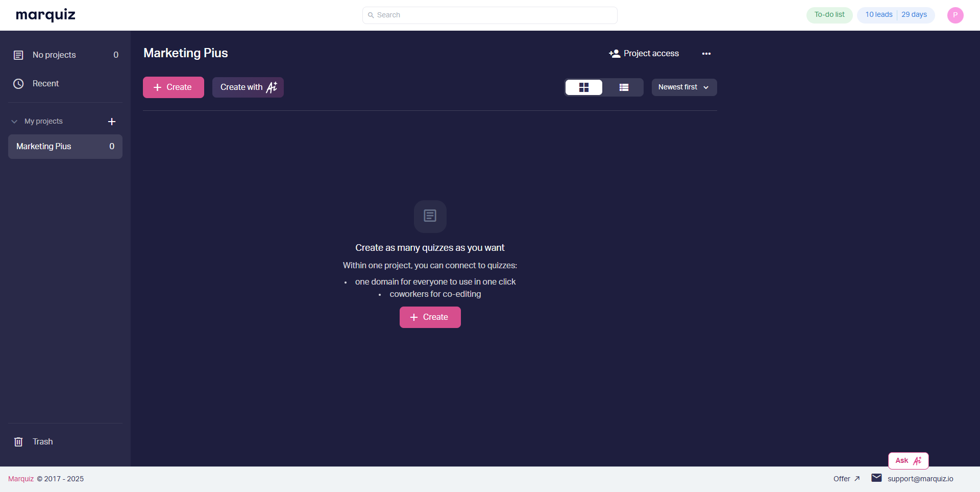
Task: Open the Newest first sort dropdown
Action: click(x=683, y=87)
